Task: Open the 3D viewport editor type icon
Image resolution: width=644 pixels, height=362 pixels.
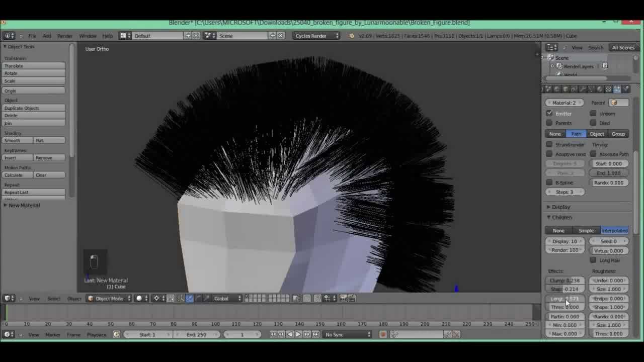Action: [9, 298]
